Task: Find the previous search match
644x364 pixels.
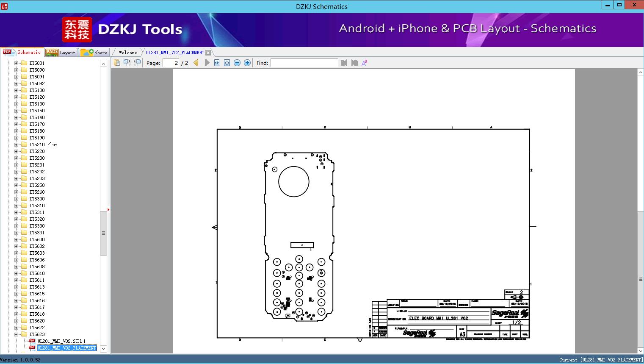Action: pyautogui.click(x=344, y=63)
